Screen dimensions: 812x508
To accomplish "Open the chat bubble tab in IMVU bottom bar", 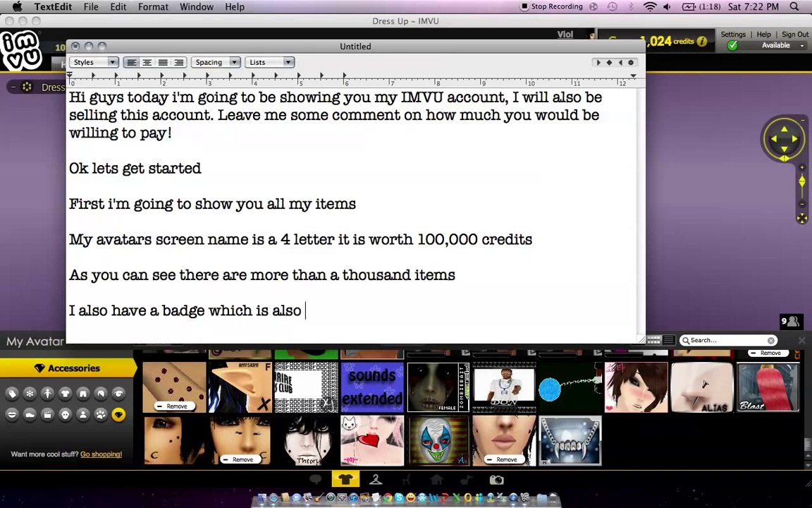I will (x=315, y=480).
